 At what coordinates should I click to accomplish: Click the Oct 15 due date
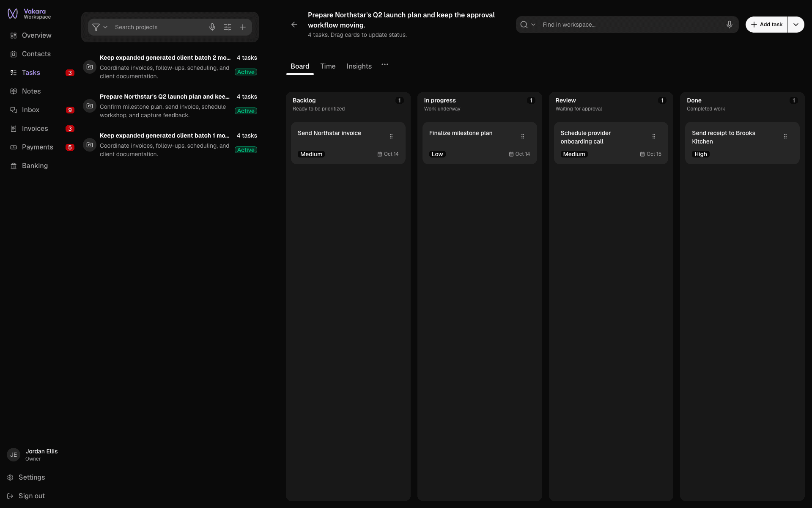click(x=650, y=154)
